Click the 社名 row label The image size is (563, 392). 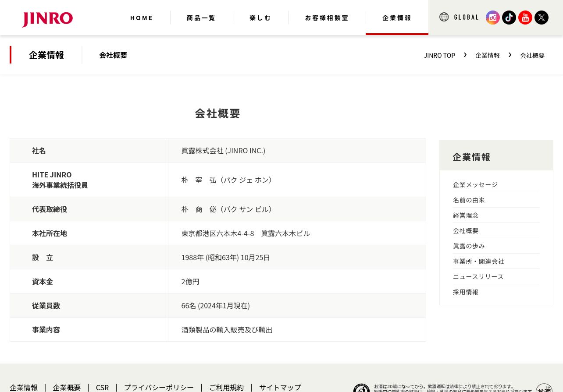coord(39,151)
